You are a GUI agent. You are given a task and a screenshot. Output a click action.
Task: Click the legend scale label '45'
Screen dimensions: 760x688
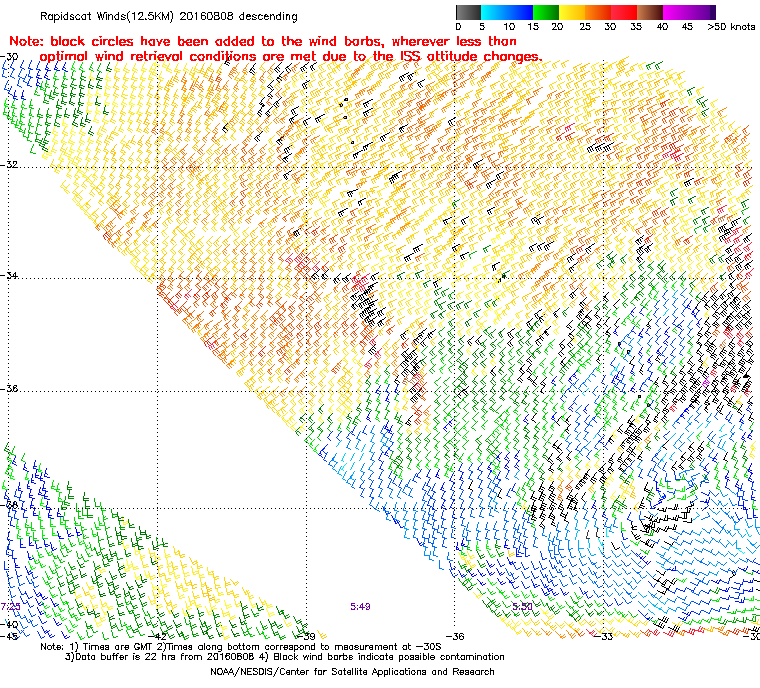[687, 27]
